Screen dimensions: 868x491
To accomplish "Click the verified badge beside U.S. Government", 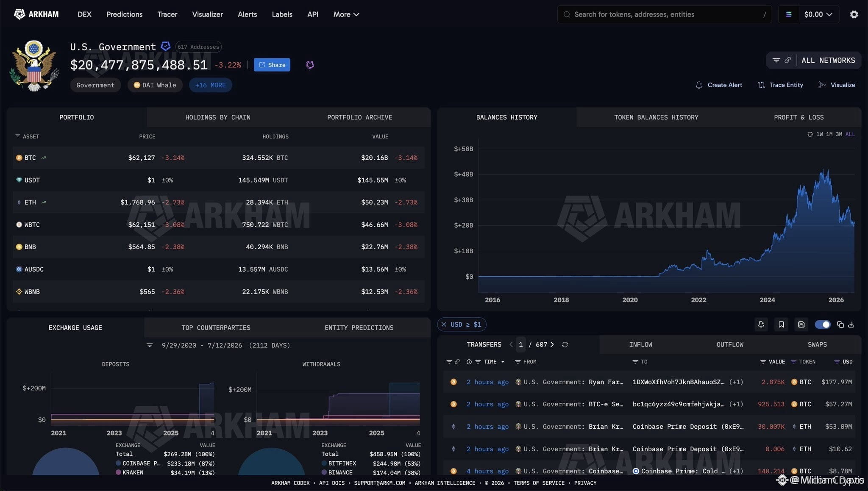I will [166, 46].
